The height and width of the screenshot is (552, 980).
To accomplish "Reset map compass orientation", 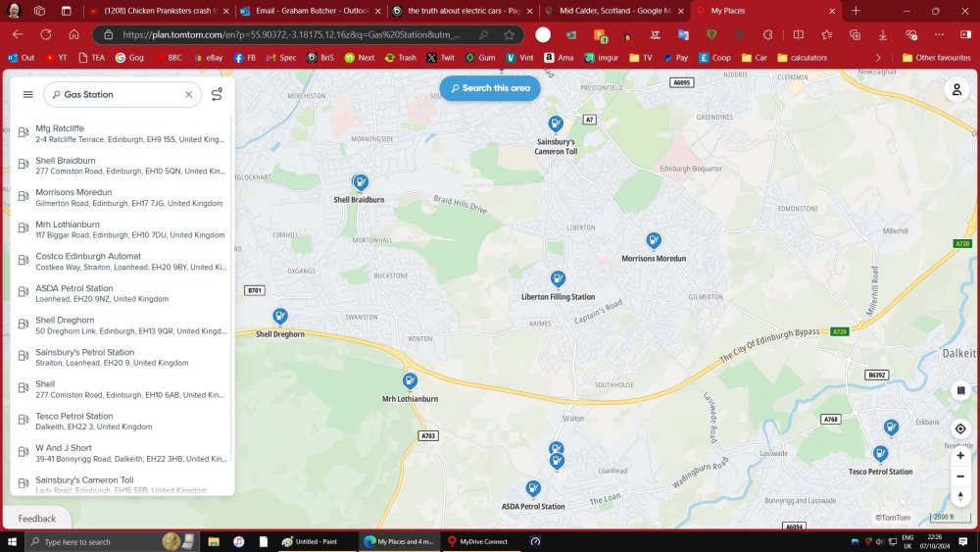I will 960,496.
